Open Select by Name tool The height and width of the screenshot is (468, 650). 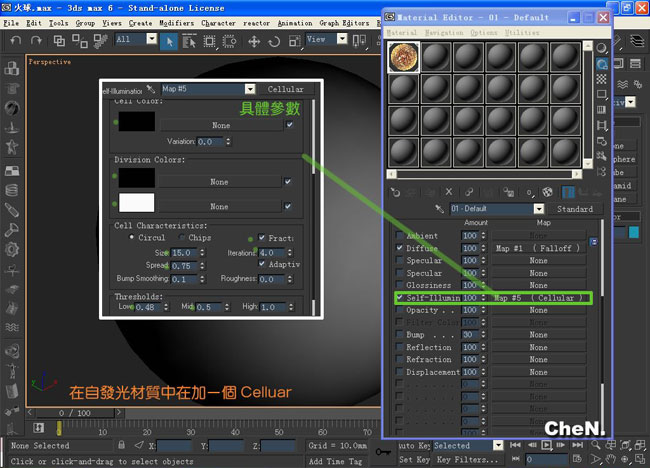189,41
